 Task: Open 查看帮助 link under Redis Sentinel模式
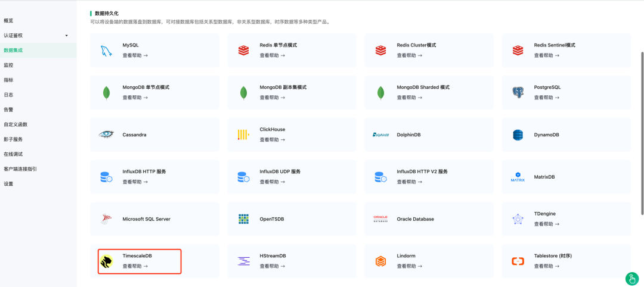[546, 55]
